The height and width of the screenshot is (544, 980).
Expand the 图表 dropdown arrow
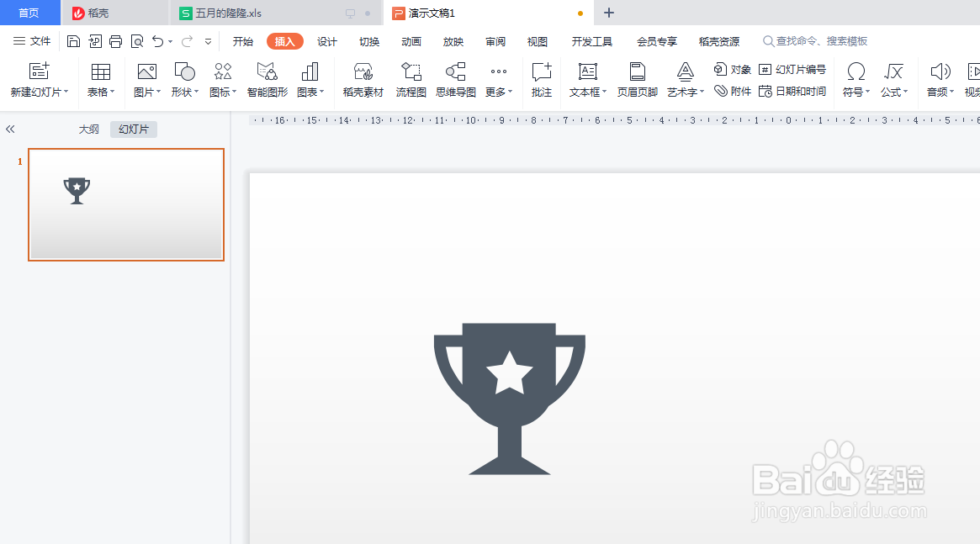coord(322,92)
